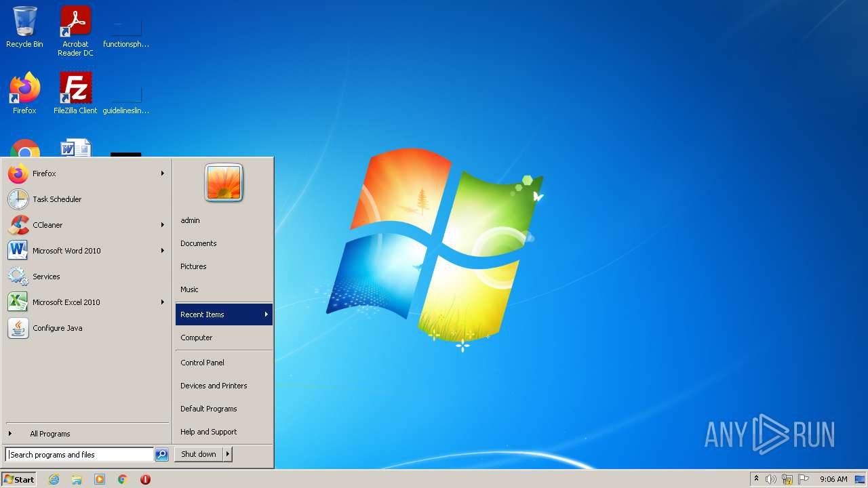Expand Microsoft Word 2010 jump list arrow
This screenshot has height=488, width=868.
(x=163, y=251)
